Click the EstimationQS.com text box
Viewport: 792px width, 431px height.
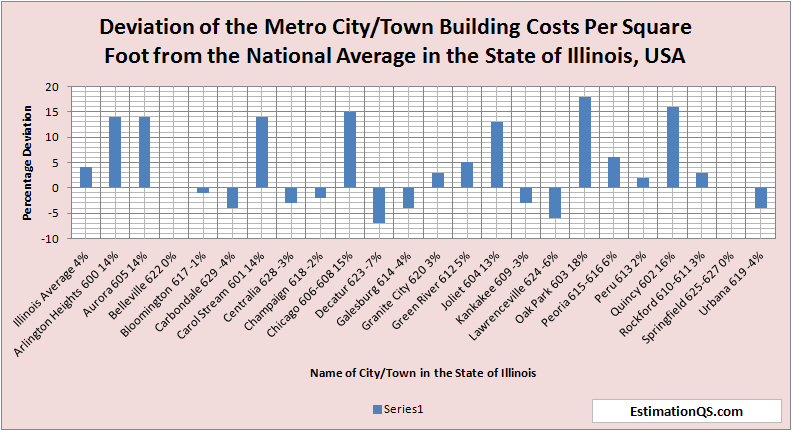coord(686,411)
